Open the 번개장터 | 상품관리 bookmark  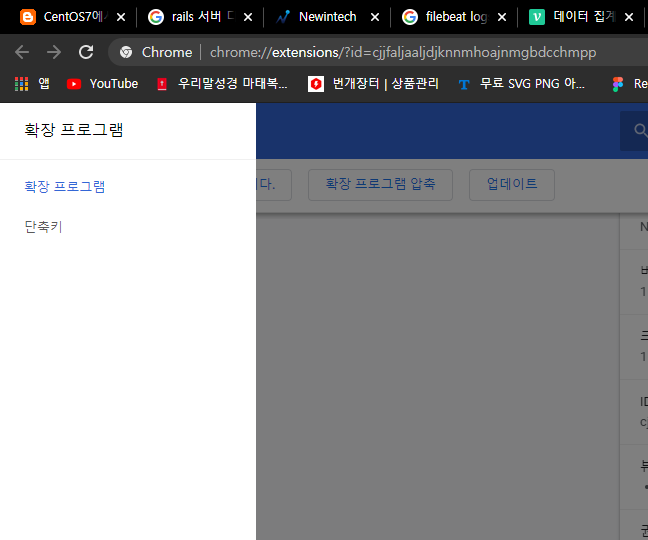(373, 84)
